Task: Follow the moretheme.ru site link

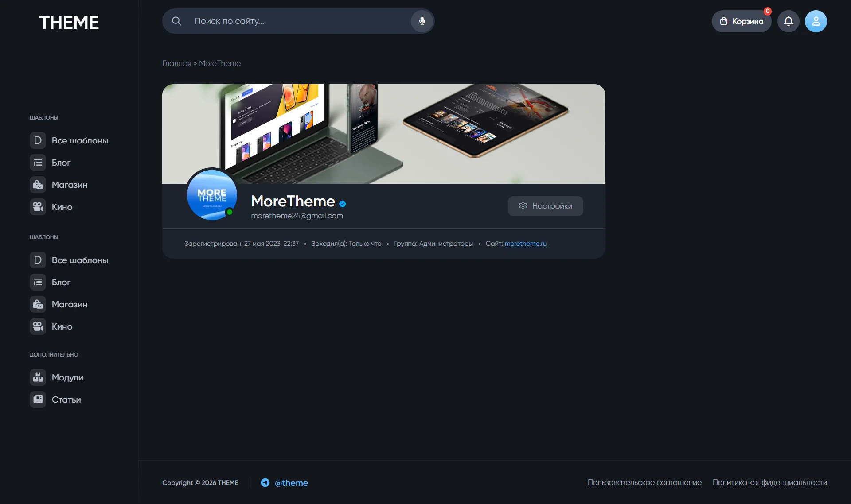Action: pyautogui.click(x=525, y=244)
